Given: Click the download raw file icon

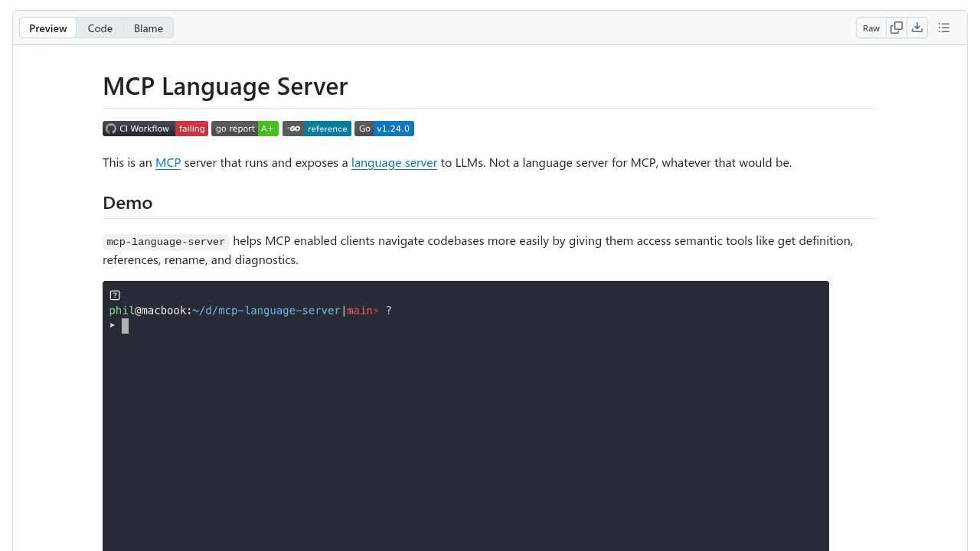Looking at the screenshot, I should tap(917, 27).
